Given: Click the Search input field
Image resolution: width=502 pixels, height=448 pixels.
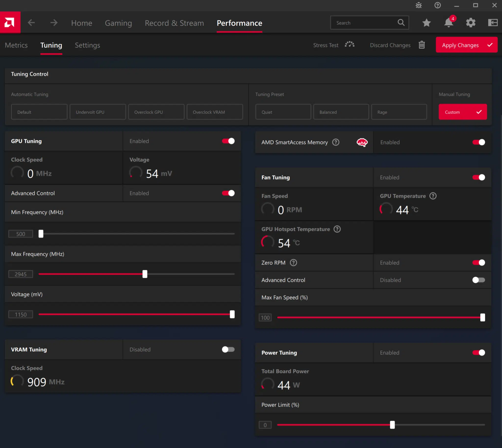Looking at the screenshot, I should pyautogui.click(x=369, y=23).
